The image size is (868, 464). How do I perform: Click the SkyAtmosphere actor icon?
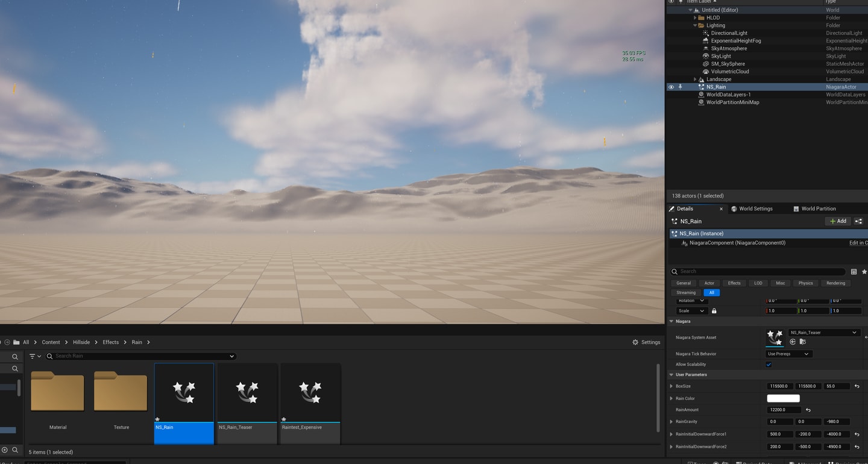[x=706, y=48]
